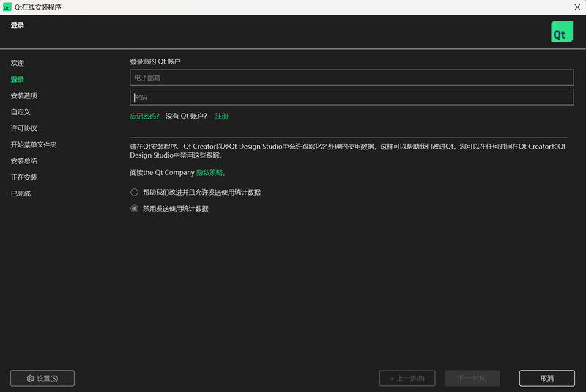Select 自定义 step in sidebar
This screenshot has height=392, width=586.
coord(21,112)
